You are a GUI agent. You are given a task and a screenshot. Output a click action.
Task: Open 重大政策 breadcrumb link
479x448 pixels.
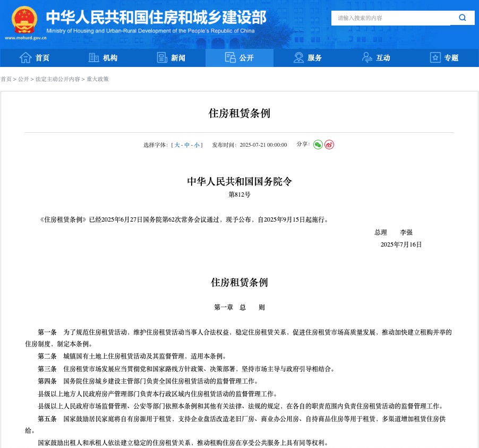(98, 79)
